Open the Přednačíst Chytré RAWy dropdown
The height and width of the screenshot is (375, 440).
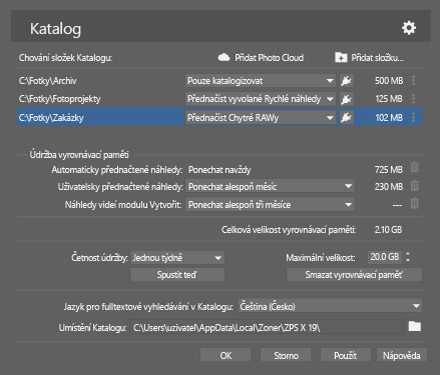260,117
